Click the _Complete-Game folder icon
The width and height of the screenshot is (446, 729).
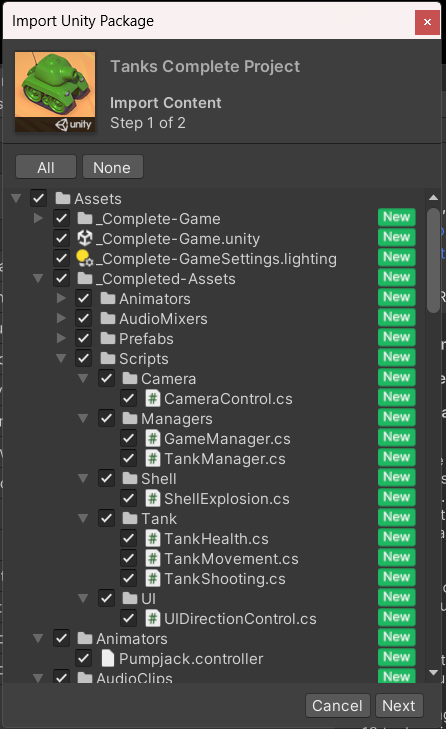click(x=85, y=219)
